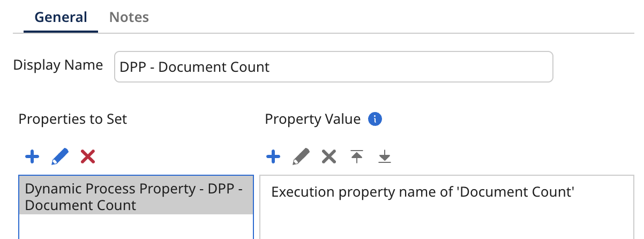Image resolution: width=644 pixels, height=239 pixels.
Task: Move property value to top
Action: [357, 156]
